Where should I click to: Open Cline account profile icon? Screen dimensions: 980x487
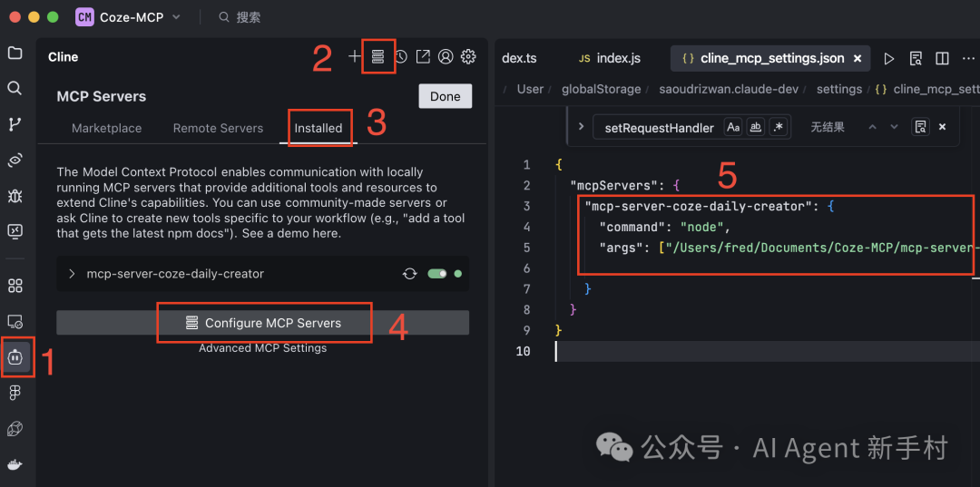[x=446, y=57]
